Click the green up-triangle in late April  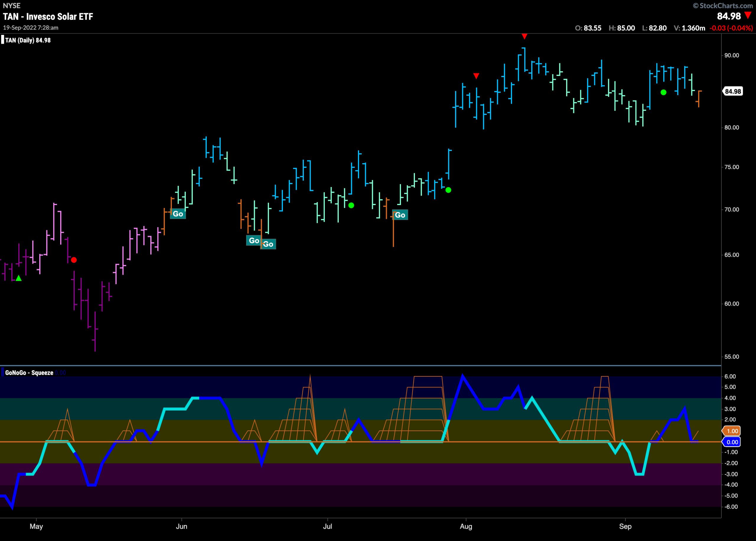click(19, 278)
